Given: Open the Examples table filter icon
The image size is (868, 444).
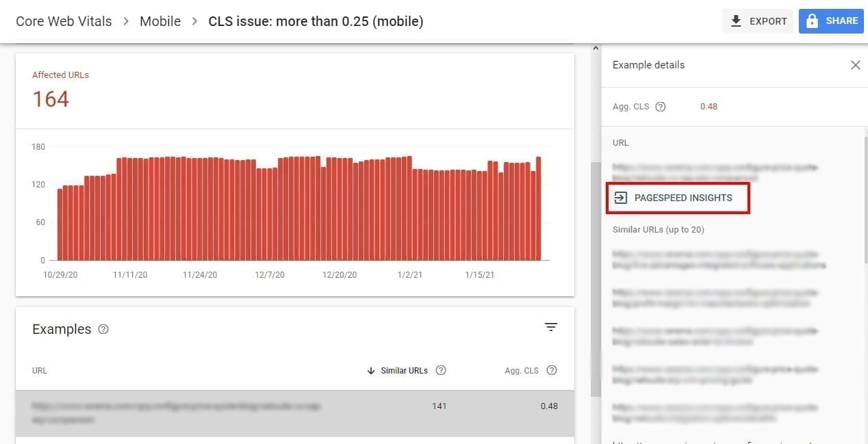Looking at the screenshot, I should coord(551,328).
